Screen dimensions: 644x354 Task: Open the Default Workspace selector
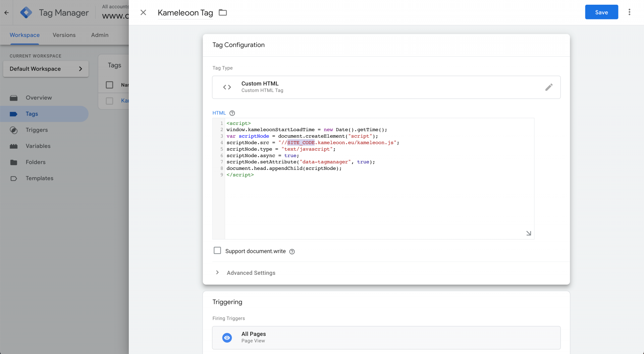46,69
